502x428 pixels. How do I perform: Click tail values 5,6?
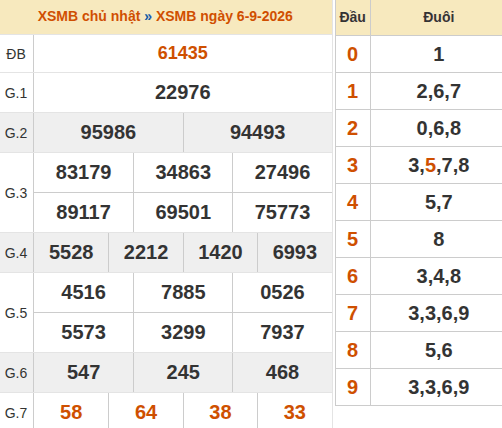439,351
